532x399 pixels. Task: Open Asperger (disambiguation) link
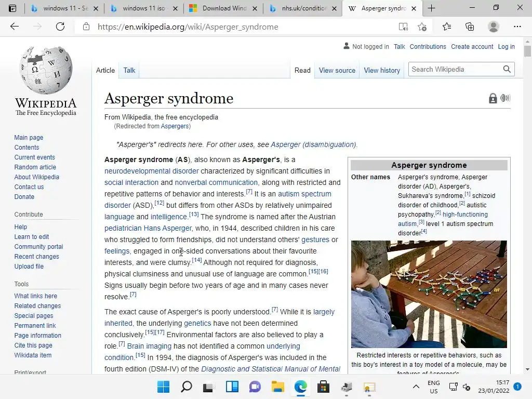point(313,144)
